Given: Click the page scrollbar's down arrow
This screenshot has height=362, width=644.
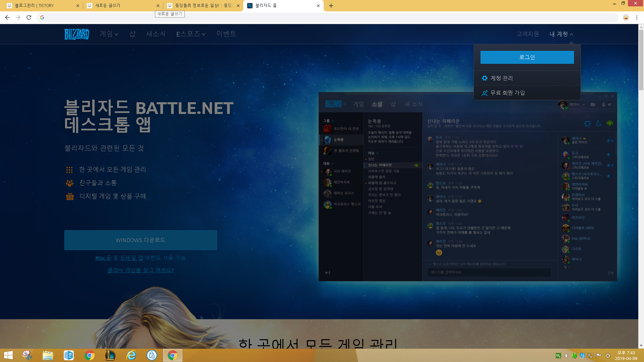Looking at the screenshot, I should [x=641, y=346].
